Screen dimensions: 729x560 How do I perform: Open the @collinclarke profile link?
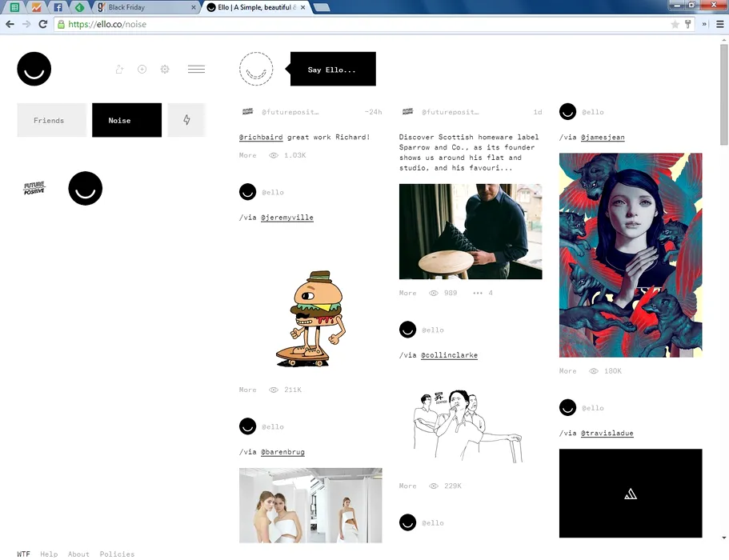[449, 355]
